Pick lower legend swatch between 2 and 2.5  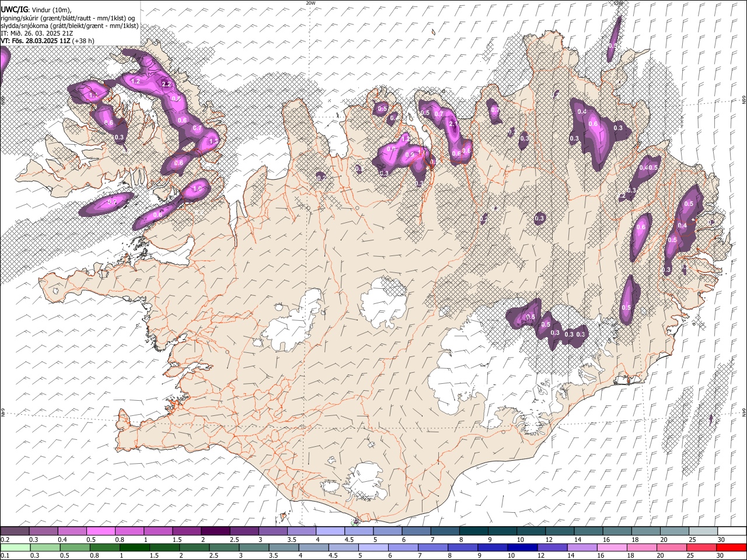[194, 547]
